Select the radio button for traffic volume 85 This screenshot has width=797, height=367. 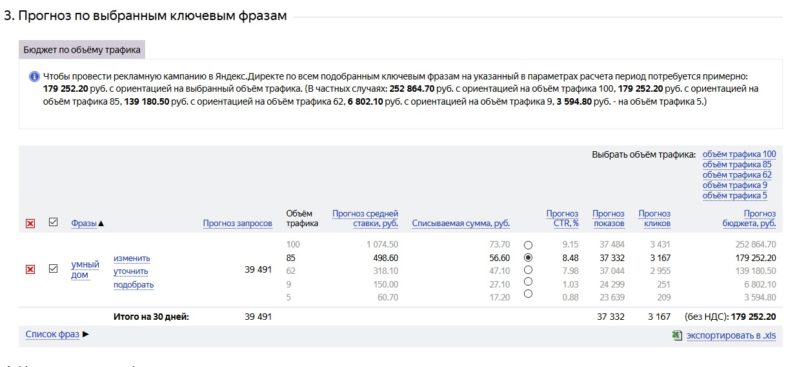[528, 258]
